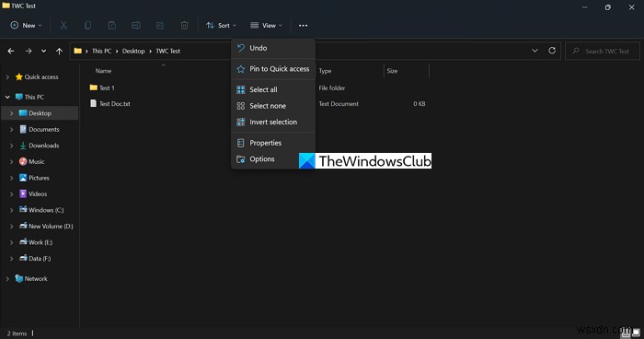Choose Undo from the menu
Viewport: 644px width, 339px height.
click(273, 48)
